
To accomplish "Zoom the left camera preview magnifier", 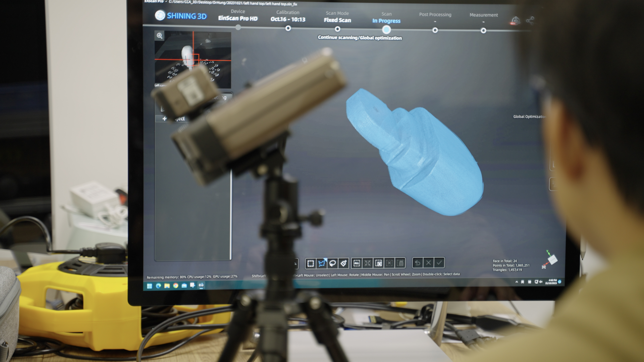I will [x=159, y=36].
